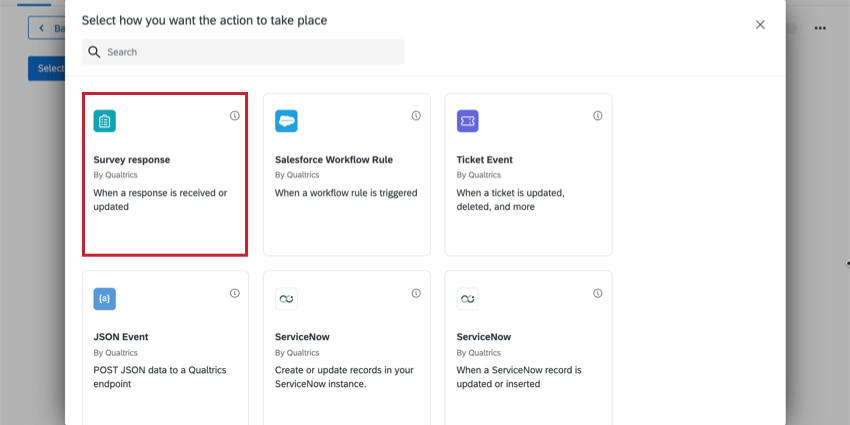Select the Survey response event title

(132, 160)
